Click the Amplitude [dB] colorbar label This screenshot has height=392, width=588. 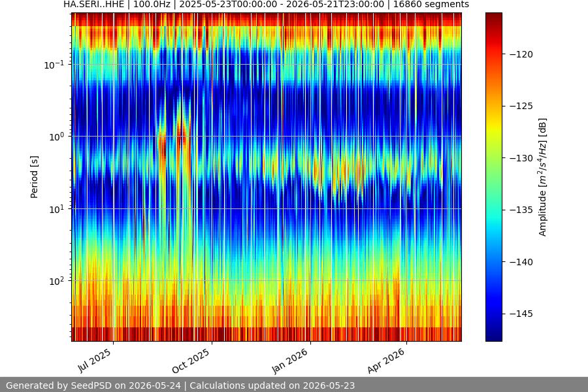tap(543, 177)
